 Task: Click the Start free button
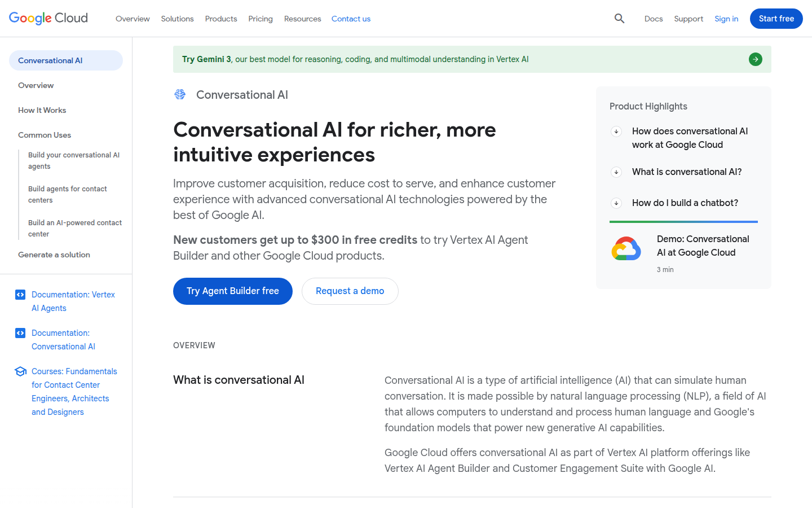click(776, 19)
